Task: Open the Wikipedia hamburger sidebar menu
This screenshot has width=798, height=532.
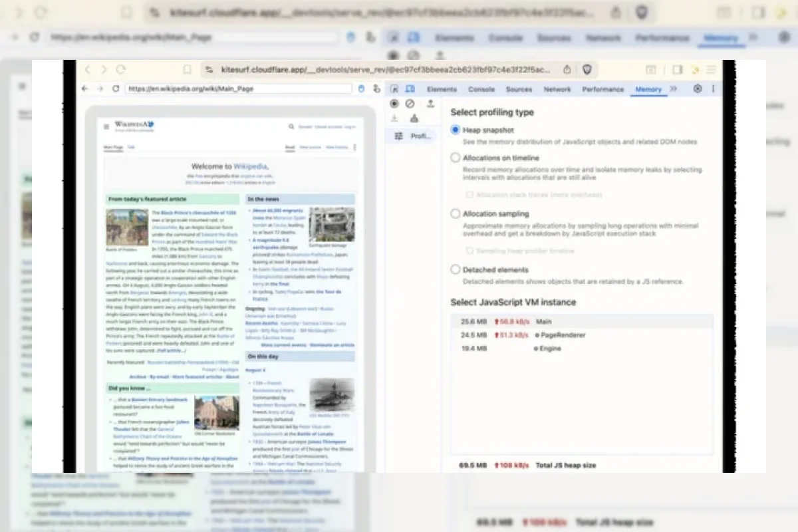Action: (106, 126)
